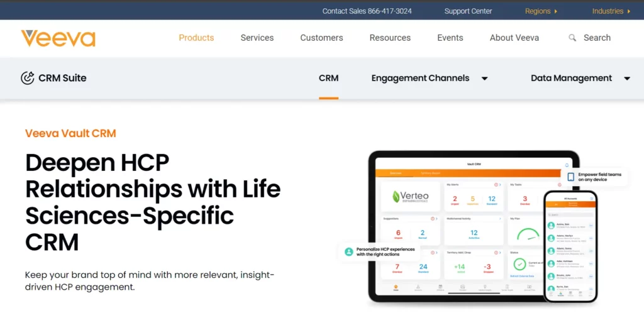Click the search magnifier icon

click(x=572, y=38)
